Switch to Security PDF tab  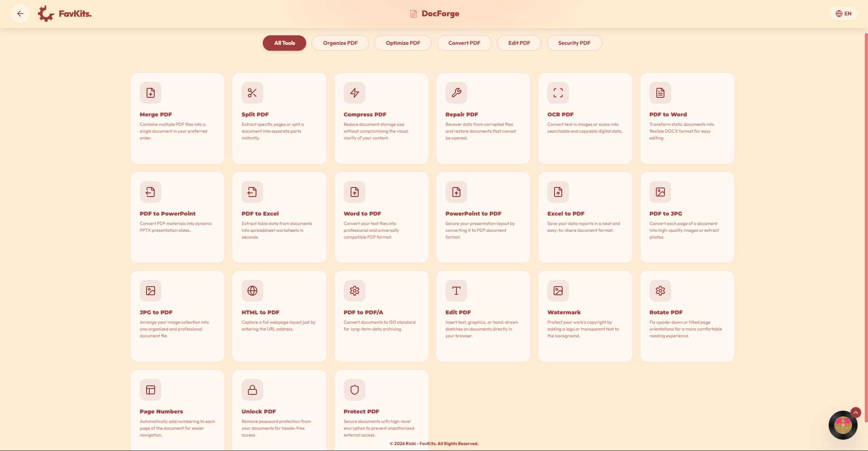(x=574, y=43)
